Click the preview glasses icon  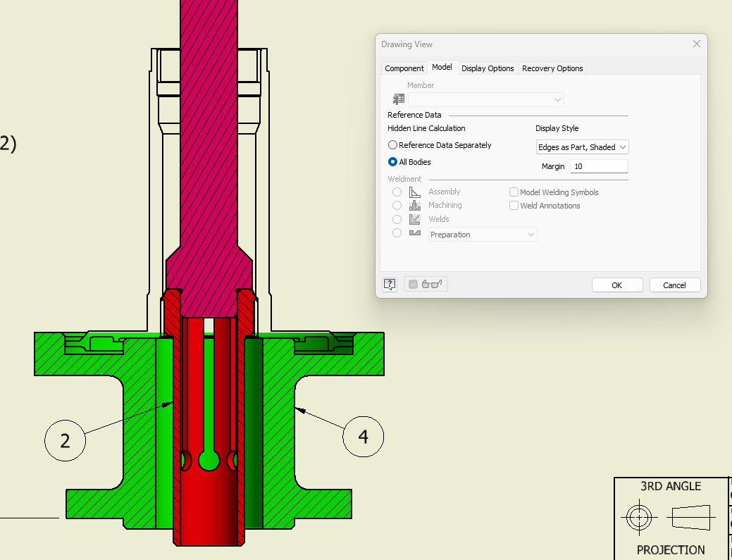click(432, 284)
